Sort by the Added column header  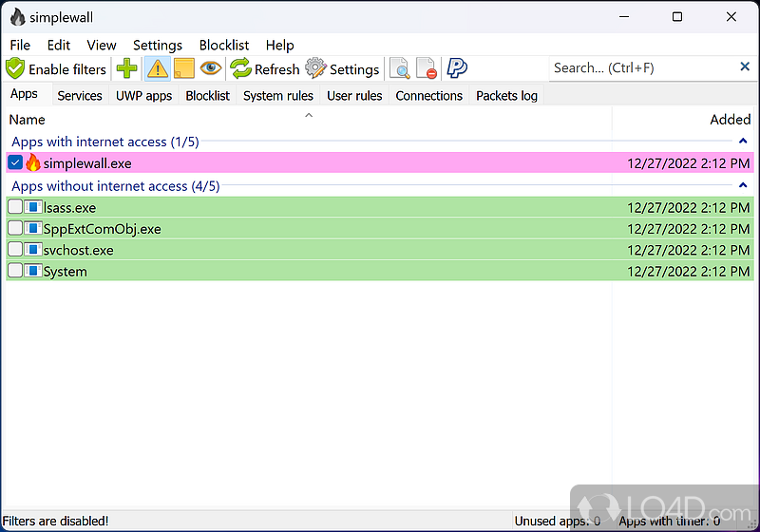683,119
